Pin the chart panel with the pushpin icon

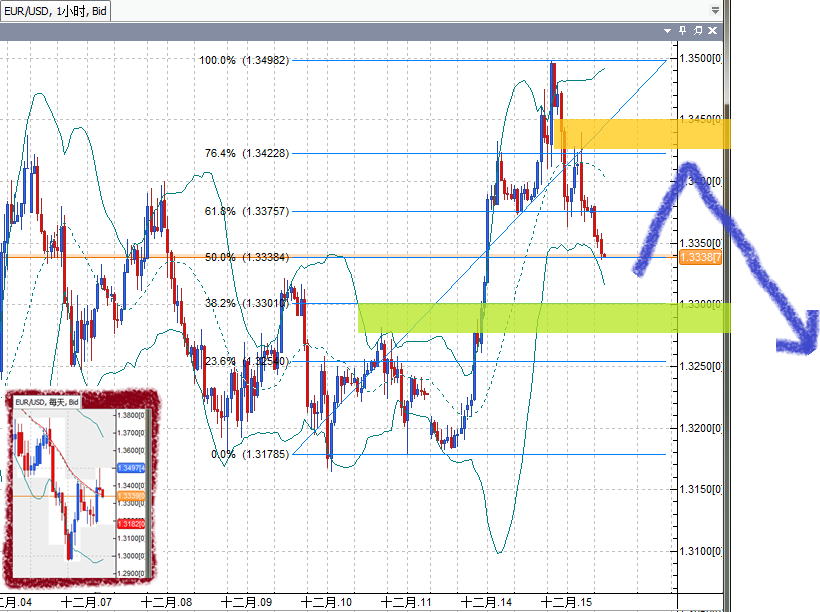pyautogui.click(x=682, y=30)
